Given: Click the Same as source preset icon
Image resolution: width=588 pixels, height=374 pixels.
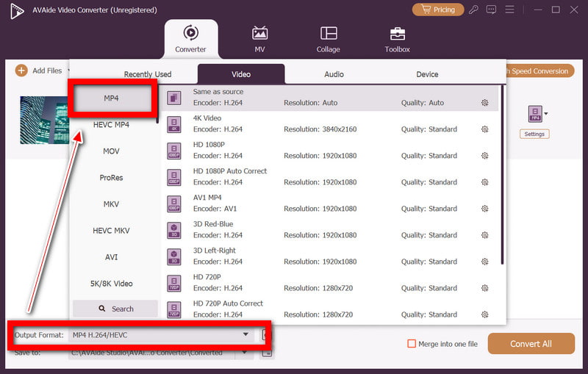Looking at the screenshot, I should point(174,98).
